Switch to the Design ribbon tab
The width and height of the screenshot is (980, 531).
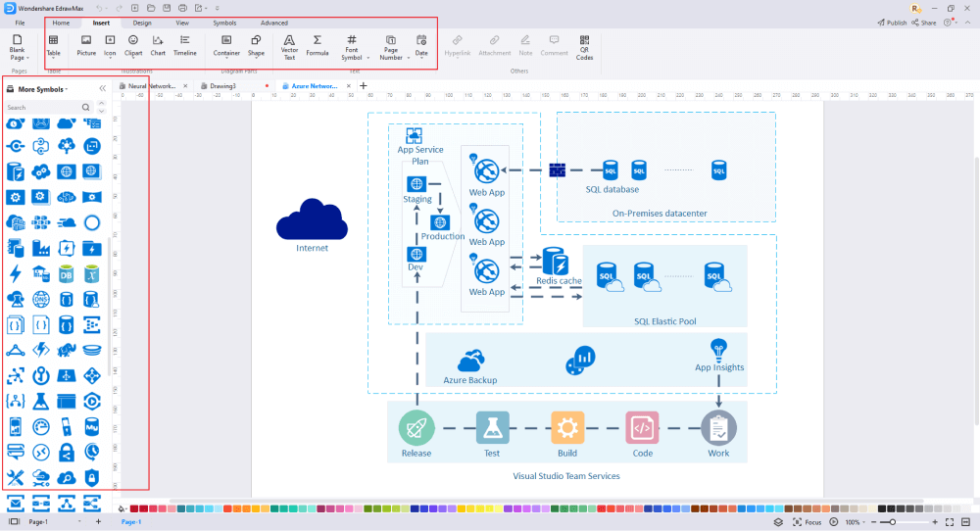pos(142,23)
